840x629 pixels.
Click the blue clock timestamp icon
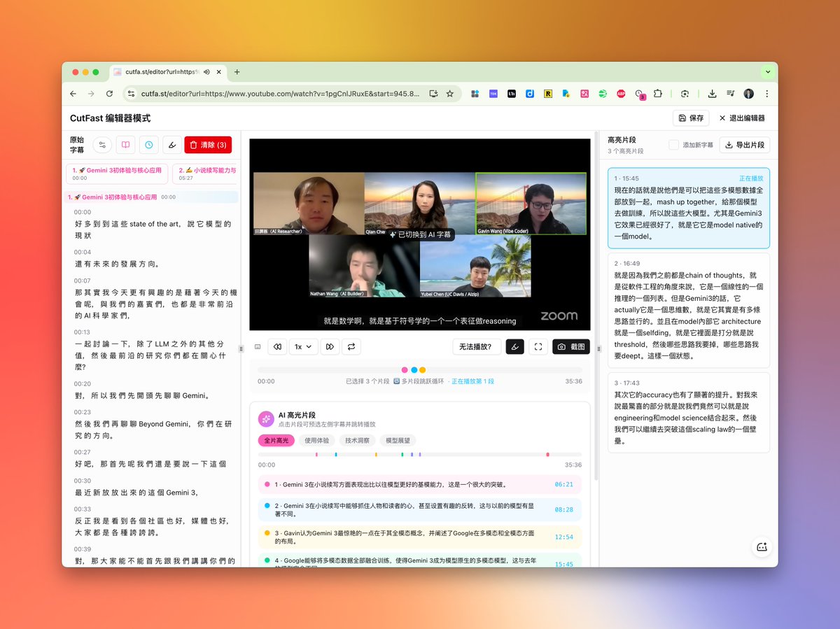point(149,145)
